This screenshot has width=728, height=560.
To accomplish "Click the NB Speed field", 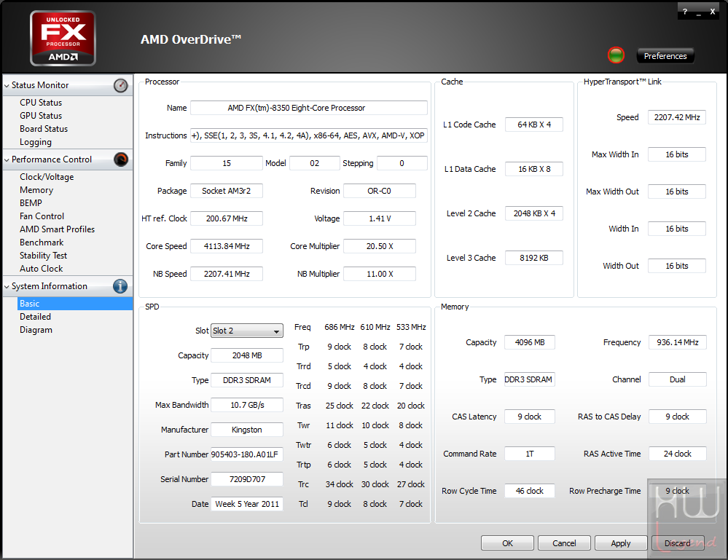I will pyautogui.click(x=227, y=274).
